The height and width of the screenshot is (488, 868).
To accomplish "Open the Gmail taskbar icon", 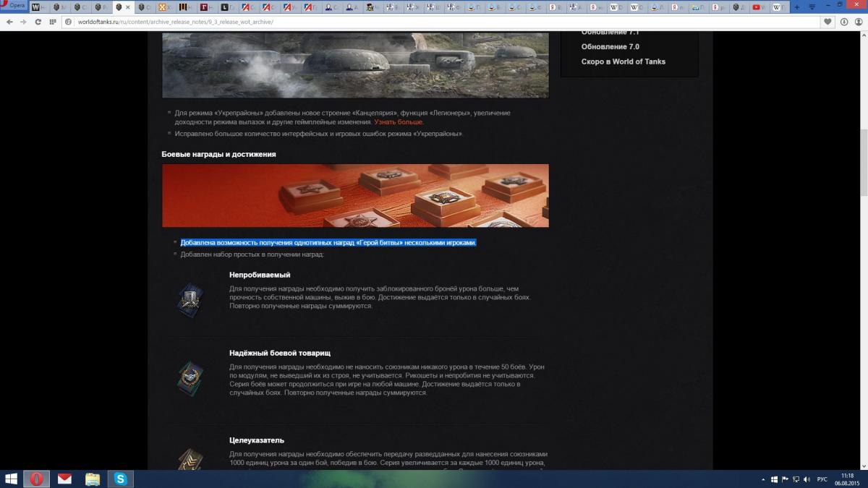I will [65, 479].
